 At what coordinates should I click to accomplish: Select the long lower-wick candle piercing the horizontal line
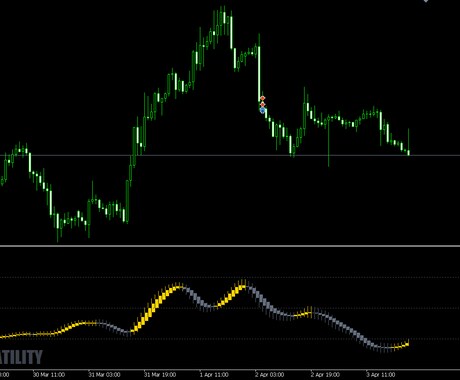point(329,140)
